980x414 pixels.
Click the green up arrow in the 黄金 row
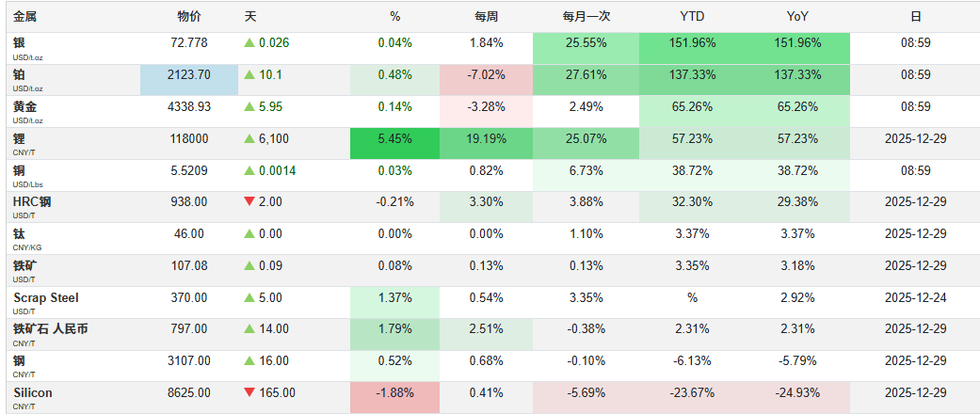[x=249, y=107]
